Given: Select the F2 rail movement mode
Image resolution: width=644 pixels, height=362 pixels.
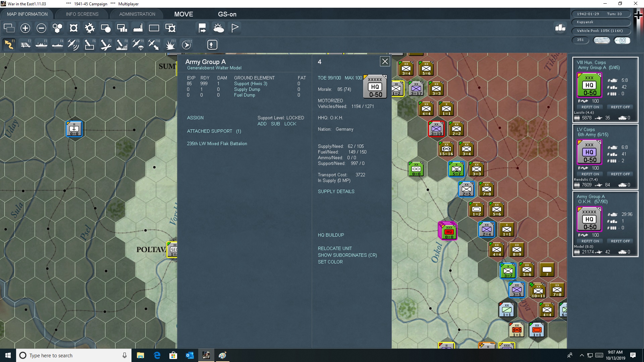Looking at the screenshot, I should pos(25,45).
